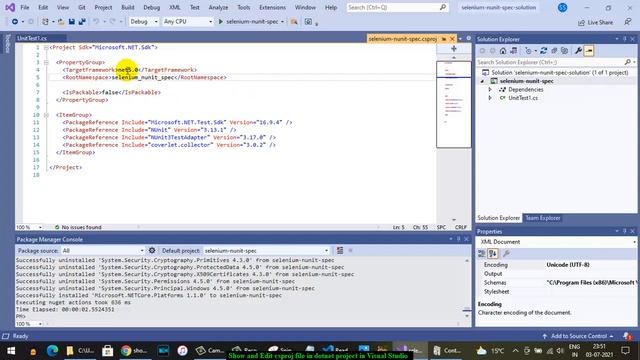640x360 pixels.
Task: Click Sync with Active Document icon
Action: coord(544,51)
